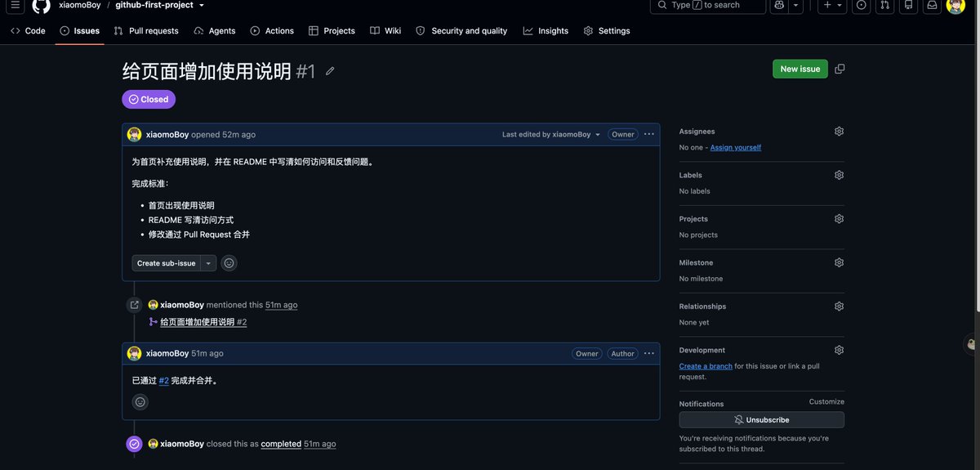Screen dimensions: 980x470
Task: Open the Pull requests tab
Action: click(146, 31)
